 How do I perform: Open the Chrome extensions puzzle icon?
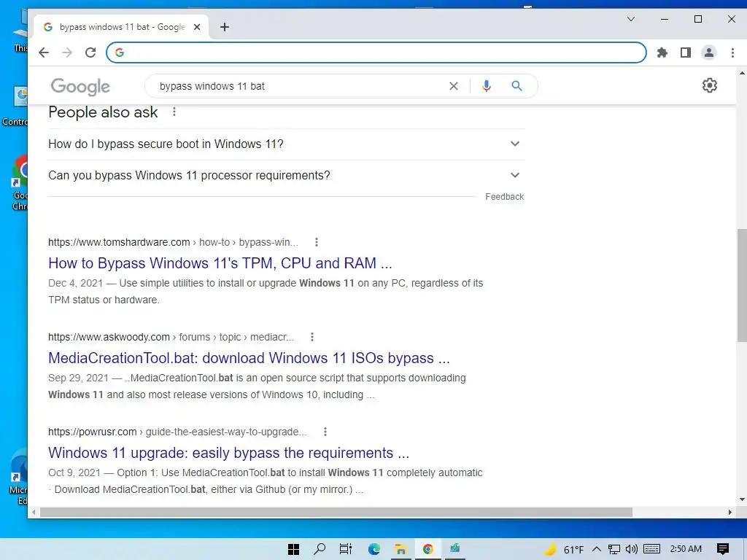pyautogui.click(x=662, y=52)
